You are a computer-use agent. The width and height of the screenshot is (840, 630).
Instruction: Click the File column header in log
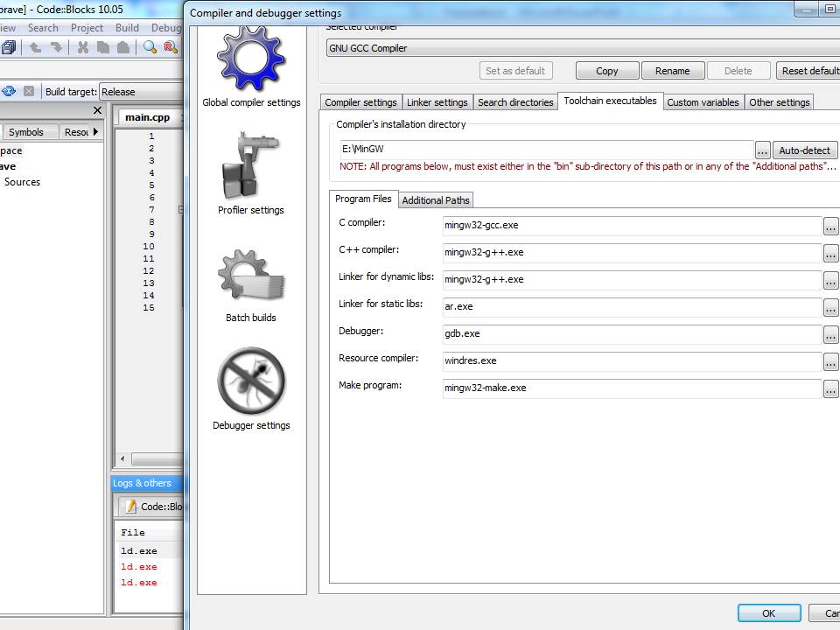pyautogui.click(x=133, y=533)
